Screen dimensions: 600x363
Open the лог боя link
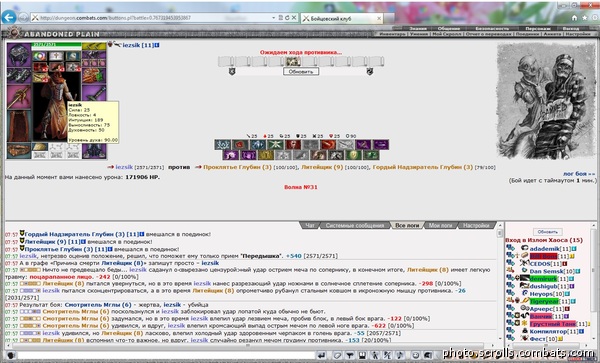(x=579, y=173)
